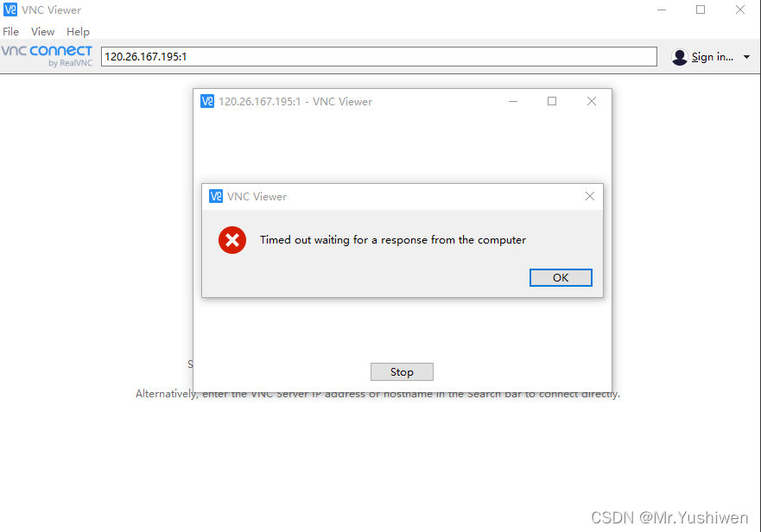The width and height of the screenshot is (761, 532).
Task: Open the File menu
Action: pos(10,32)
